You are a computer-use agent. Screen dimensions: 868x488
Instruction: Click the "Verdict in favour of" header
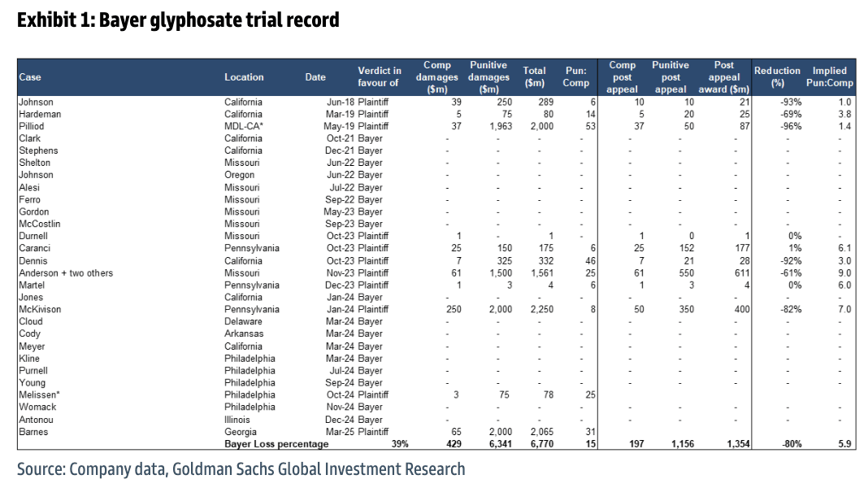coord(380,77)
